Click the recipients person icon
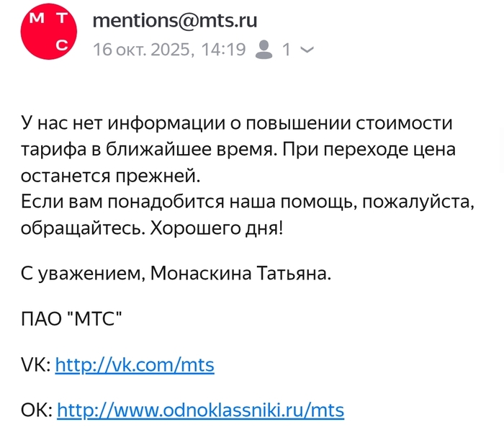 (x=264, y=50)
